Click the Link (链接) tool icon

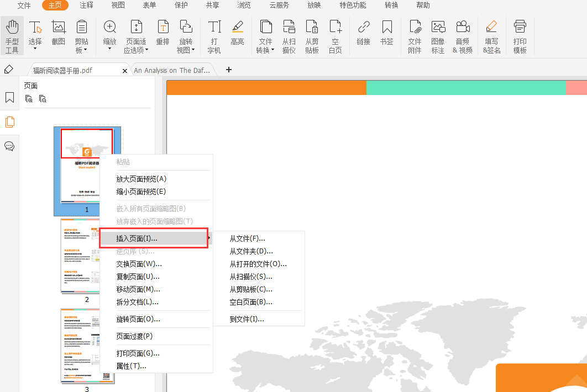coord(363,33)
